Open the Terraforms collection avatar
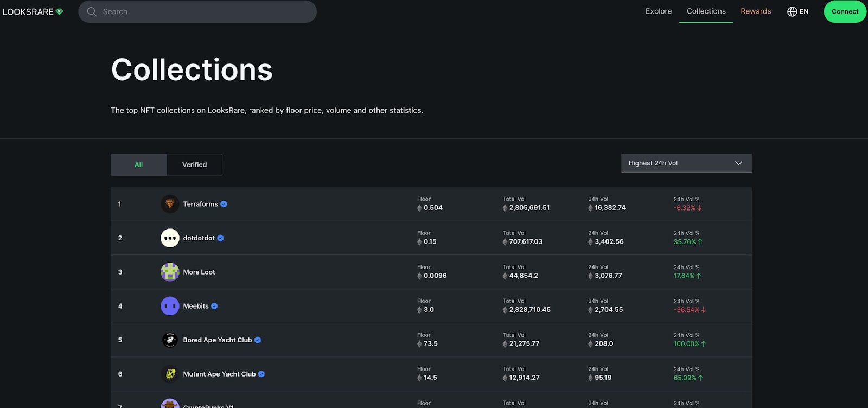The height and width of the screenshot is (408, 868). 170,204
